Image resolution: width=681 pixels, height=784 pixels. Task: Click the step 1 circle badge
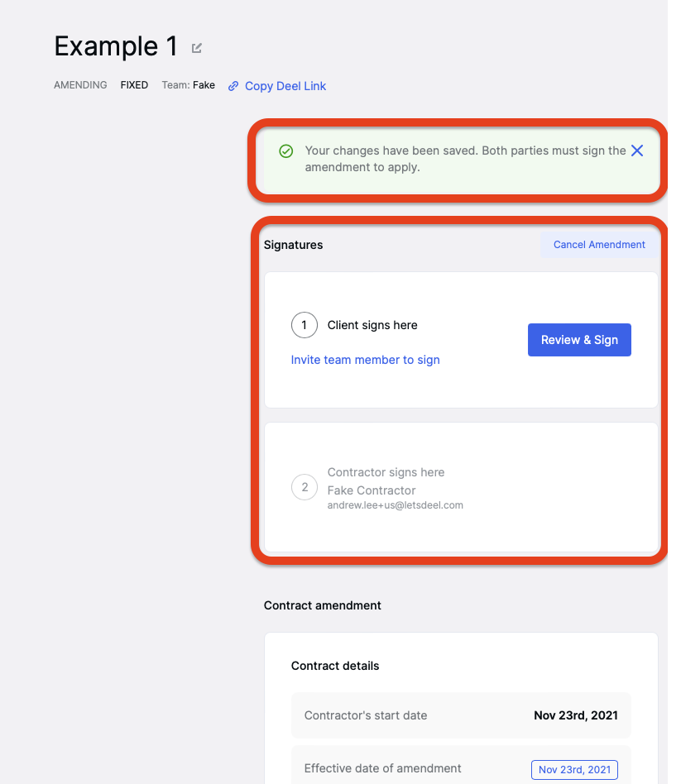click(305, 325)
